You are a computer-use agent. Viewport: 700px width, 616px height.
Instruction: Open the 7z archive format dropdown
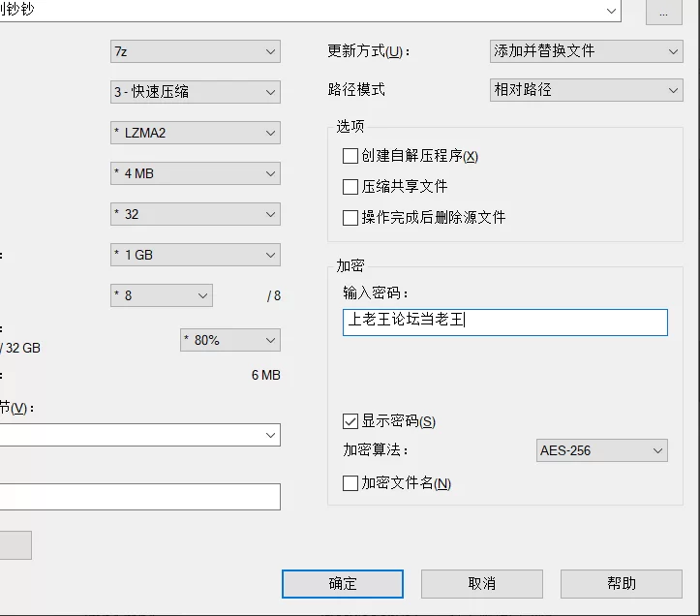[x=195, y=51]
